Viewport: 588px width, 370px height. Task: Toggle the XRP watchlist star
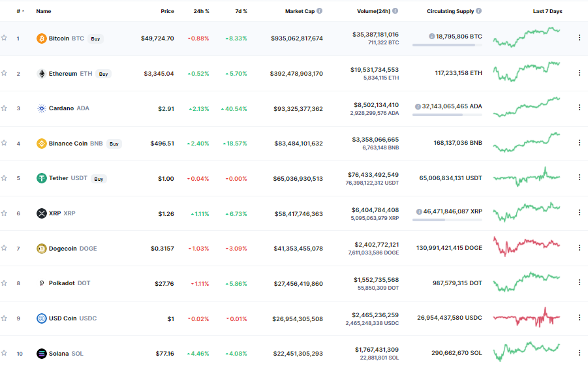4,213
